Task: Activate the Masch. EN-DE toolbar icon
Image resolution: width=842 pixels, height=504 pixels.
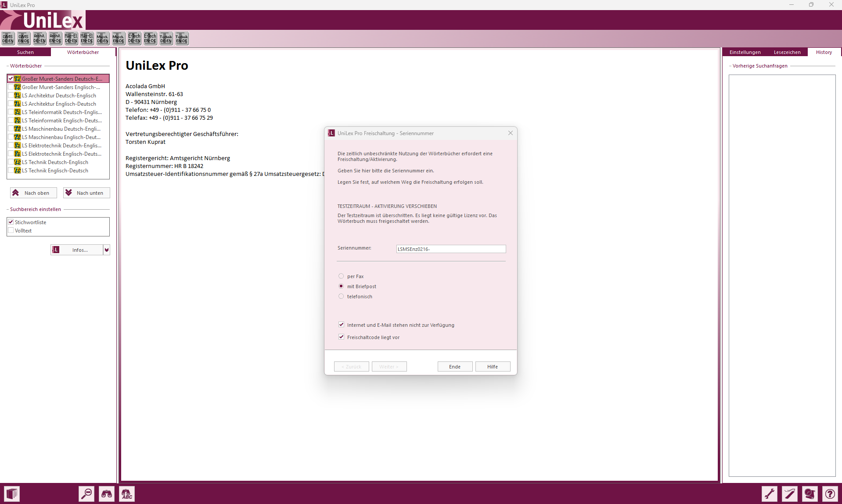Action: pyautogui.click(x=119, y=39)
